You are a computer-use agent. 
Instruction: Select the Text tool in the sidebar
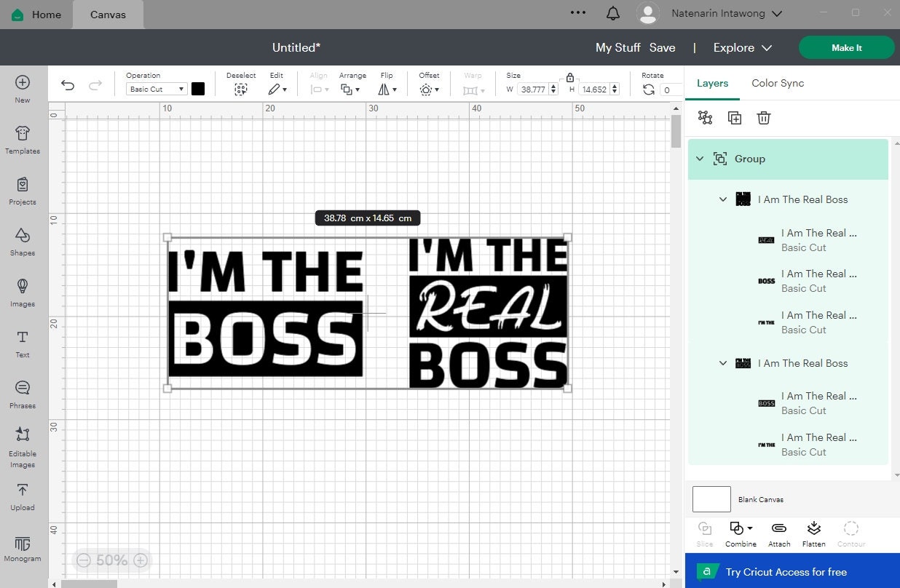pyautogui.click(x=22, y=343)
